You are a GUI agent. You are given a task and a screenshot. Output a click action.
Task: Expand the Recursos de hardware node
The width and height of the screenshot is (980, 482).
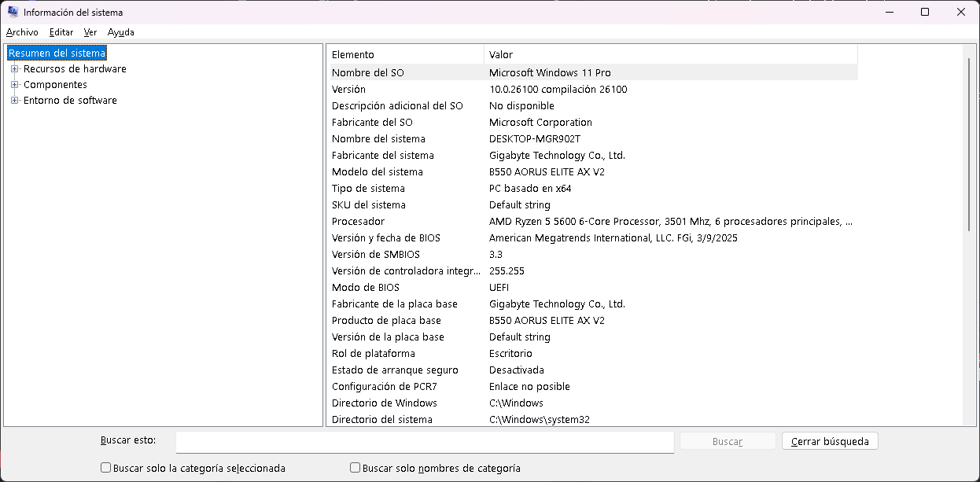pyautogui.click(x=14, y=69)
